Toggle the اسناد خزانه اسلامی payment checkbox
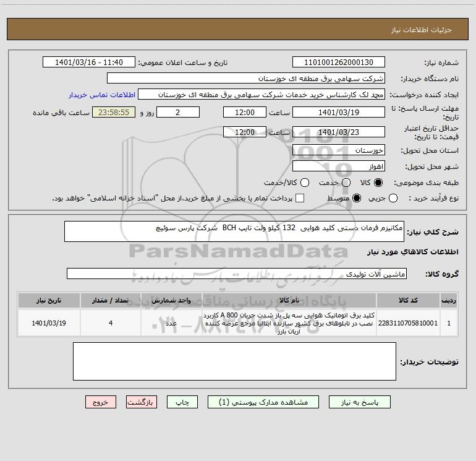Image resolution: width=476 pixels, height=461 pixels. 300,198
